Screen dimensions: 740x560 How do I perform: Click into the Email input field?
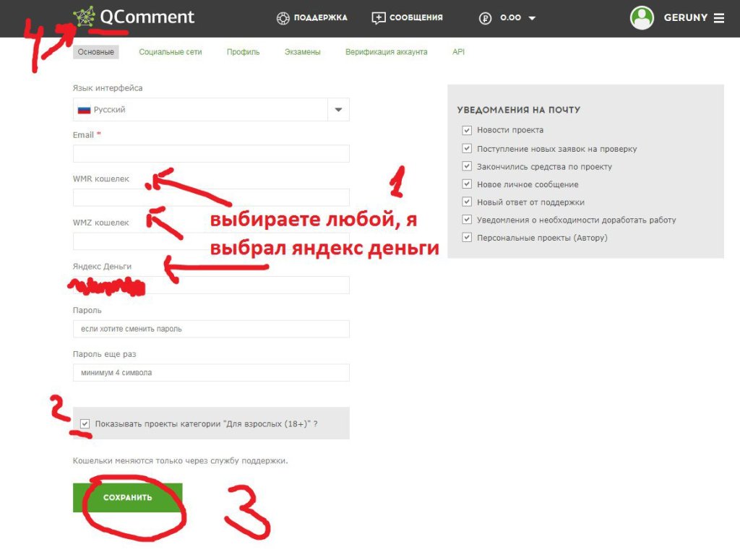click(211, 153)
